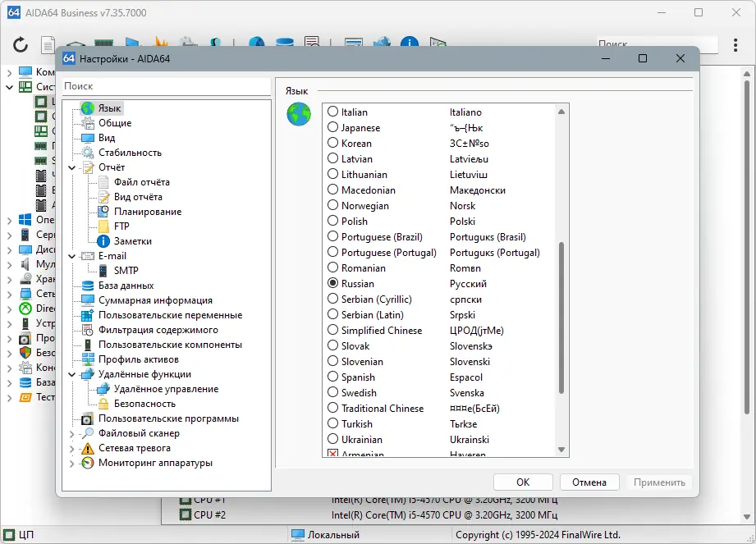Select the Язык globe icon in tree

pyautogui.click(x=88, y=108)
